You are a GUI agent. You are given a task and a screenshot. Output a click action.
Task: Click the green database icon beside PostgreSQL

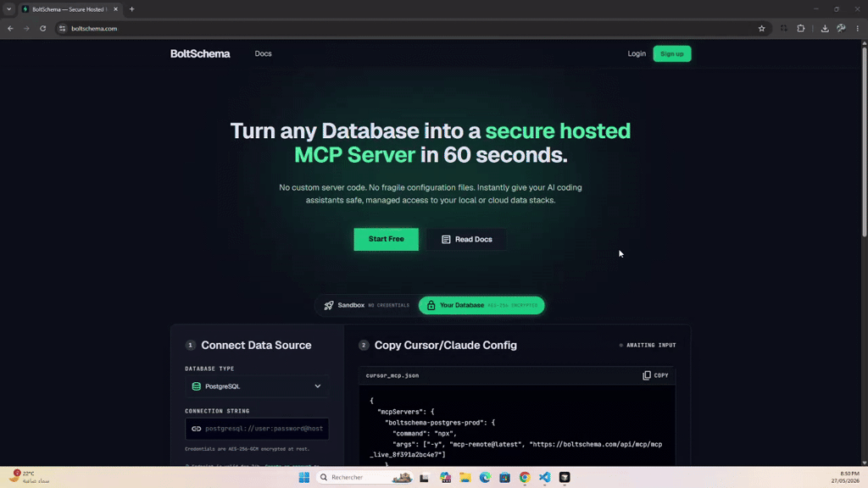(196, 386)
